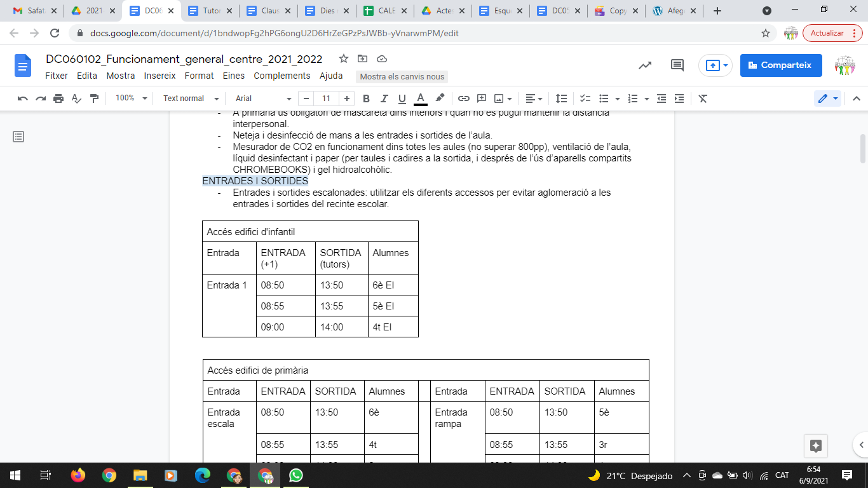The height and width of the screenshot is (488, 868).
Task: Print the document using the printer icon
Action: [58, 98]
